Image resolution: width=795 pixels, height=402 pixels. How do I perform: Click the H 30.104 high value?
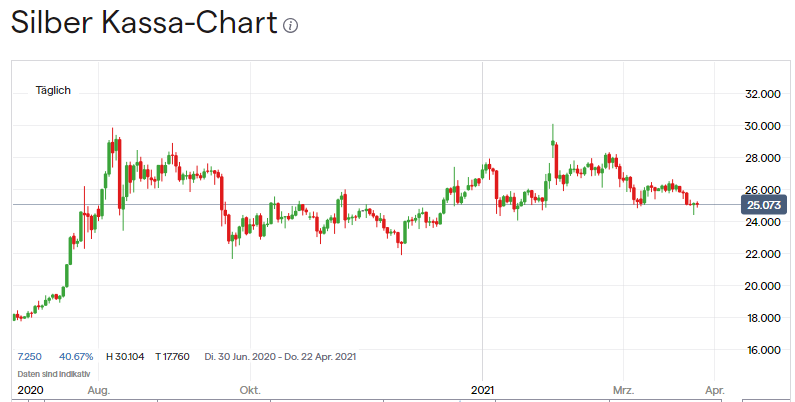124,356
